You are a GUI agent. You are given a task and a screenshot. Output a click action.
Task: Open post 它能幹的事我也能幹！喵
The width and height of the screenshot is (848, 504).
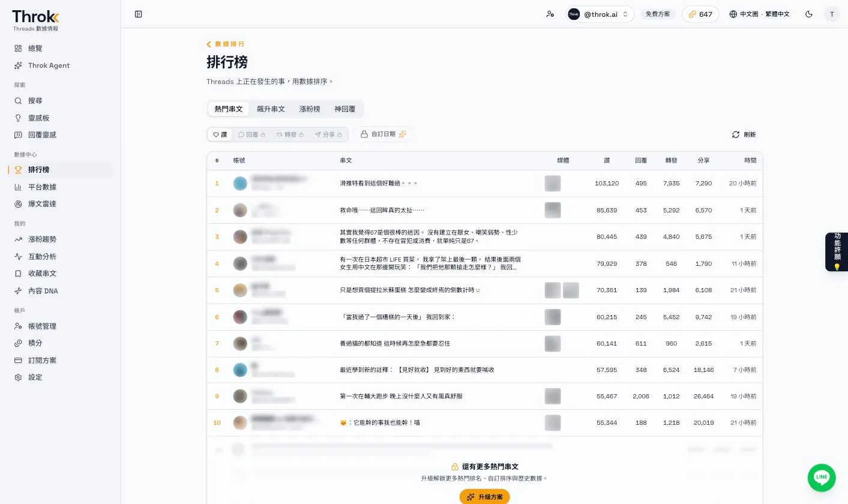coord(380,423)
